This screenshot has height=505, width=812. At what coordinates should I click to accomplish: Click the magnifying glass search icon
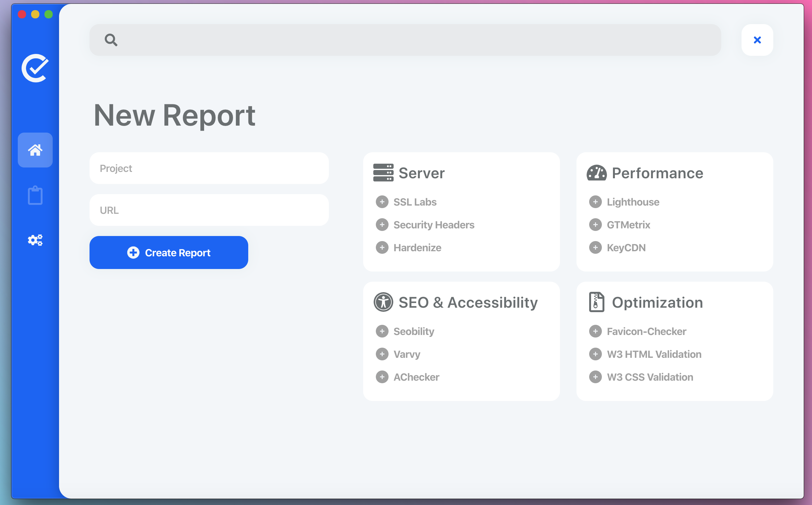click(111, 40)
